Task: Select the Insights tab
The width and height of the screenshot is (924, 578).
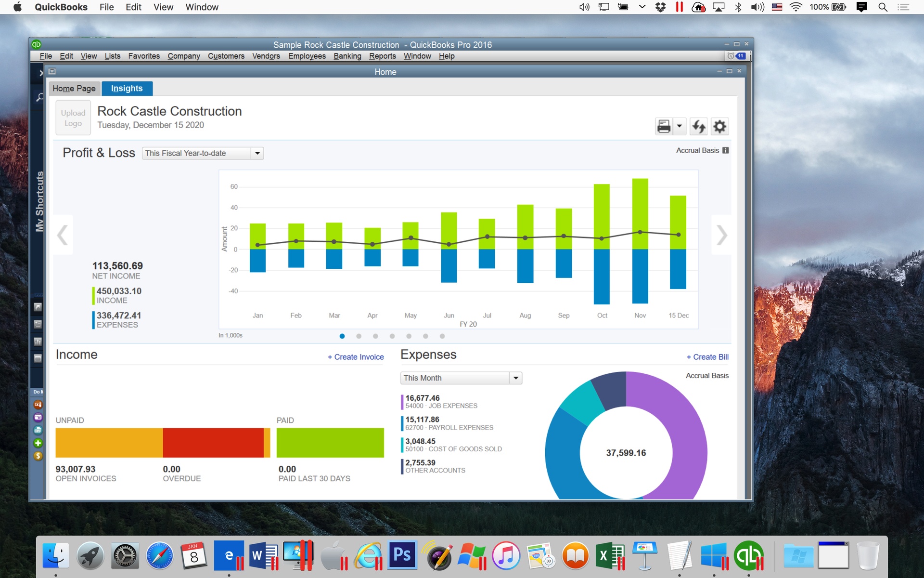Action: [x=127, y=88]
